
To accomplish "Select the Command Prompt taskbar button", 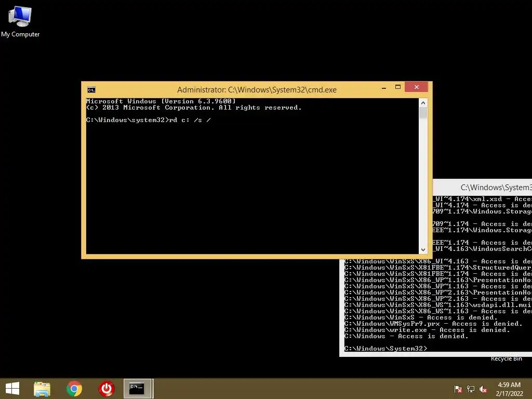I will 137,389.
